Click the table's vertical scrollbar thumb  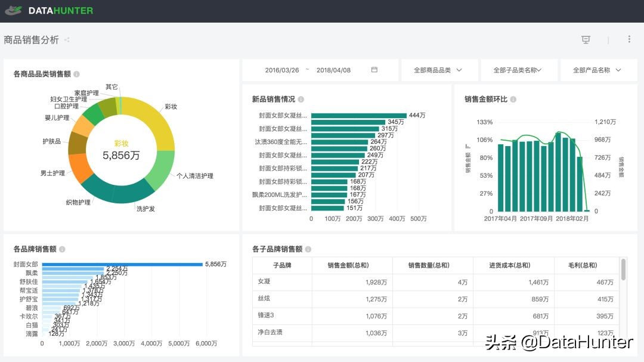pos(624,269)
